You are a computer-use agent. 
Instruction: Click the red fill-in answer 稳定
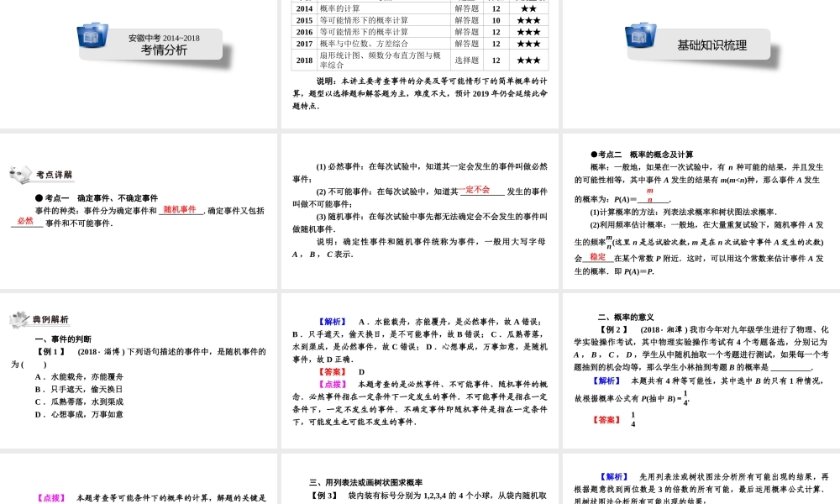point(598,256)
